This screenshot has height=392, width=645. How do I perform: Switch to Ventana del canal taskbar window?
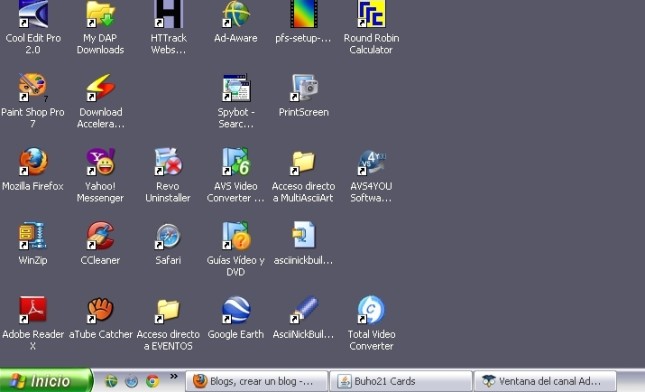point(545,381)
